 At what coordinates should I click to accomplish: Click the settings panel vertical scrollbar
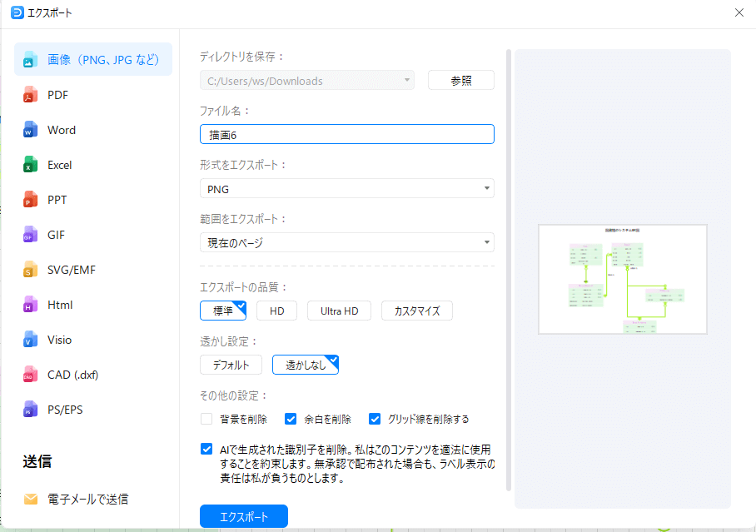[508, 250]
